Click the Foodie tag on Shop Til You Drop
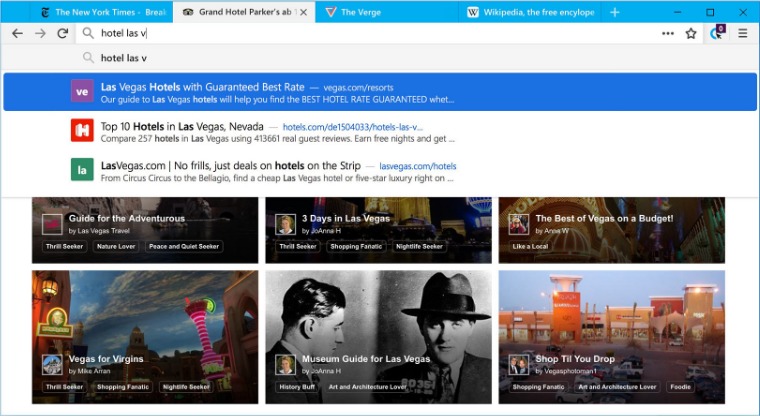Image resolution: width=760 pixels, height=416 pixels. [x=681, y=387]
